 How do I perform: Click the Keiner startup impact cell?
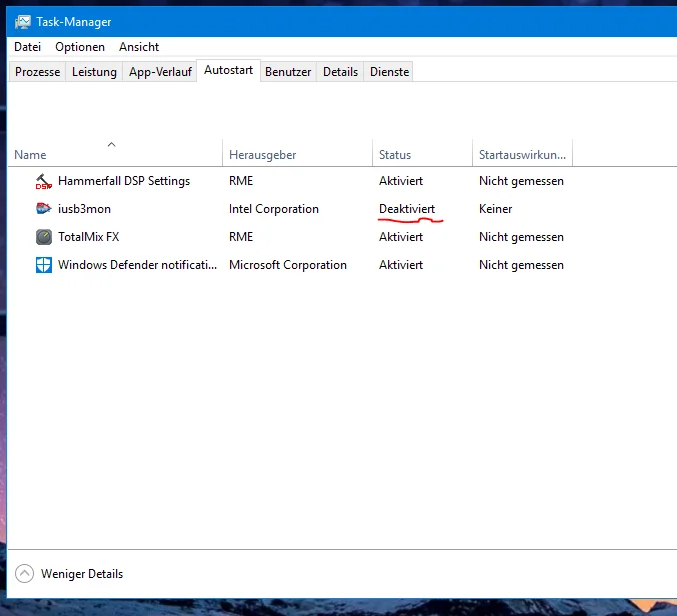point(496,209)
